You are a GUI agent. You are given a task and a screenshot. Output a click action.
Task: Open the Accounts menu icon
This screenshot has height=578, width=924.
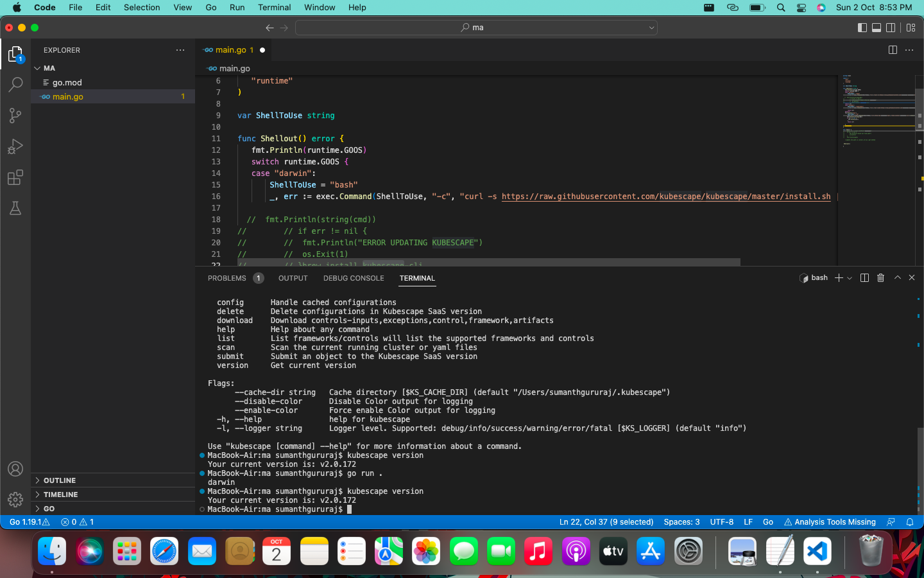[x=15, y=469]
